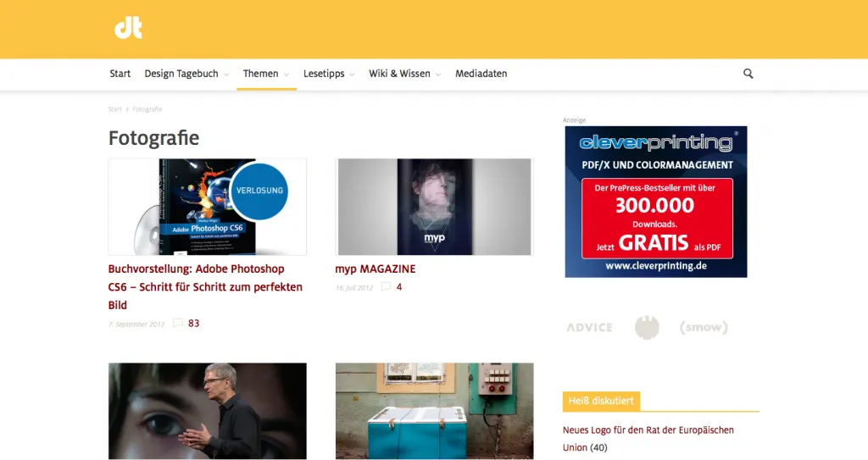Open the search magnifier icon

coord(748,74)
